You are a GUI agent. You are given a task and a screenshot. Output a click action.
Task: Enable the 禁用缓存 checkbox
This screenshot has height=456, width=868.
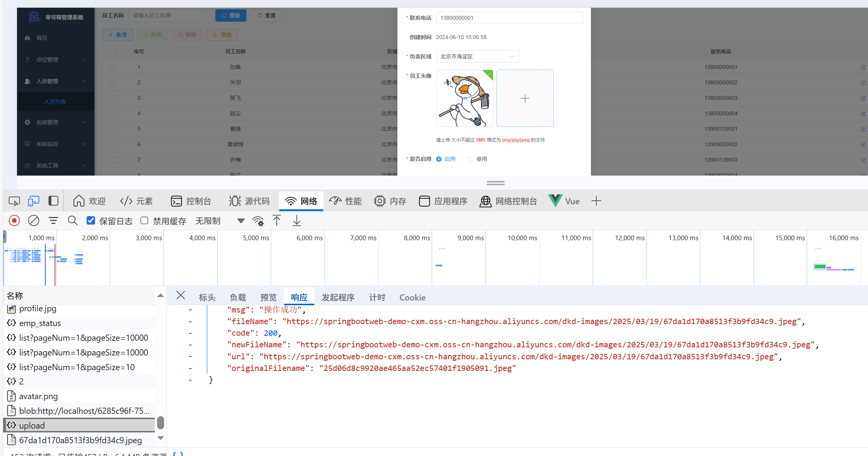144,220
